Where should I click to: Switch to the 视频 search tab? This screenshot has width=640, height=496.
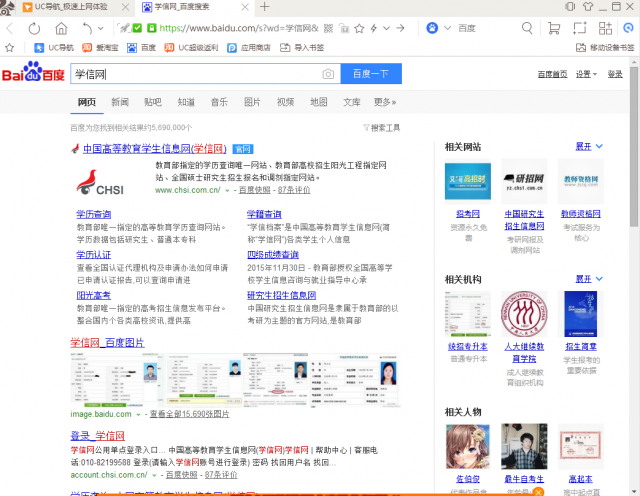click(x=285, y=102)
